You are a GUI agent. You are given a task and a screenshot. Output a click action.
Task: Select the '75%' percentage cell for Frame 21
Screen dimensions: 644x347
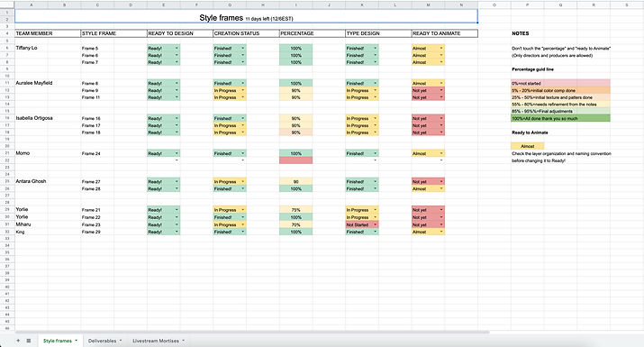[295, 210]
